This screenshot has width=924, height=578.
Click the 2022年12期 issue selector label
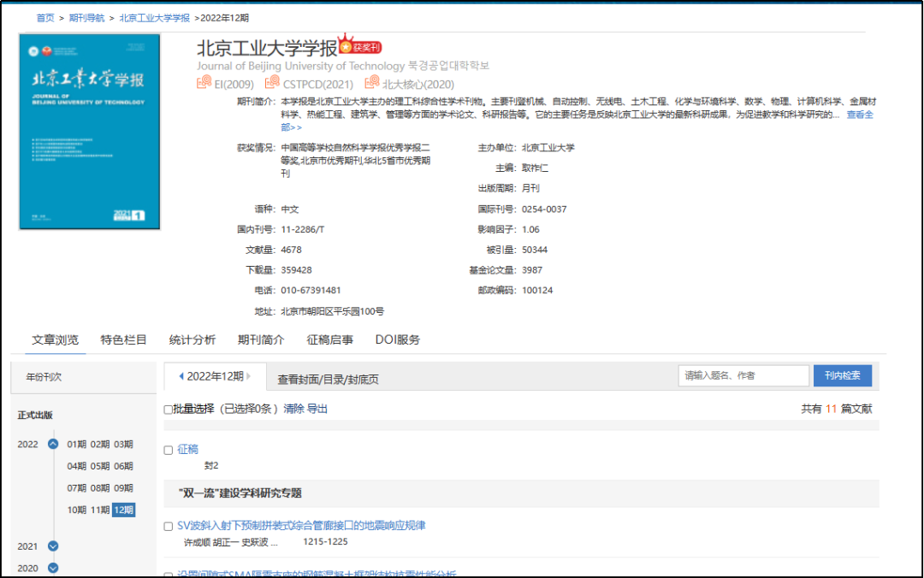pos(215,376)
